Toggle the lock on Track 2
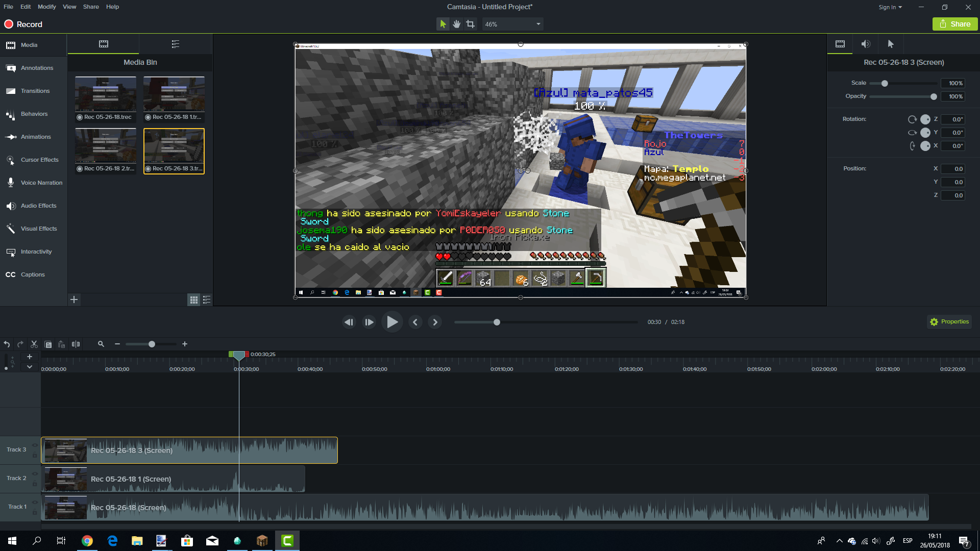Screen dimensions: 980x551 tap(35, 484)
